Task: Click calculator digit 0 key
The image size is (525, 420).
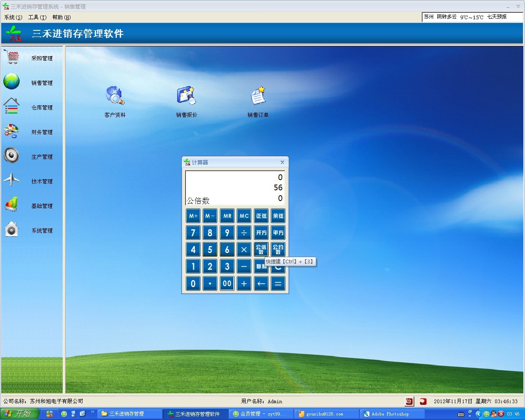Action: (193, 283)
